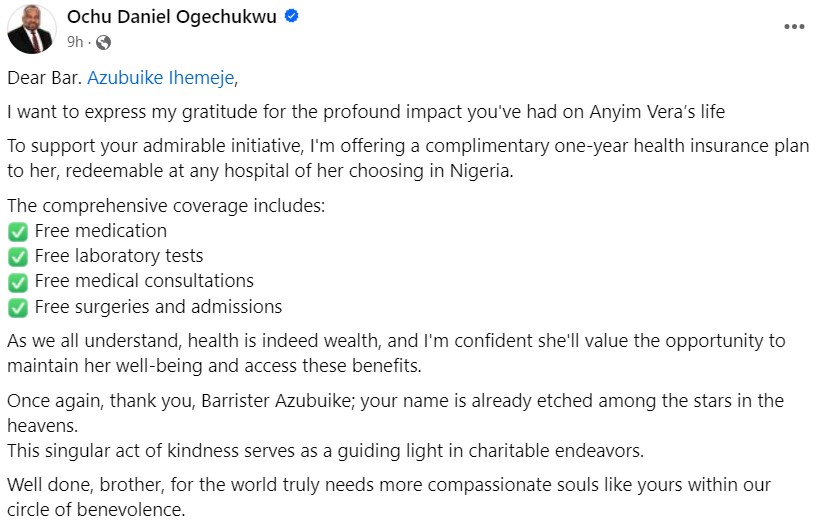Click the green check beside Free medication

(18, 231)
